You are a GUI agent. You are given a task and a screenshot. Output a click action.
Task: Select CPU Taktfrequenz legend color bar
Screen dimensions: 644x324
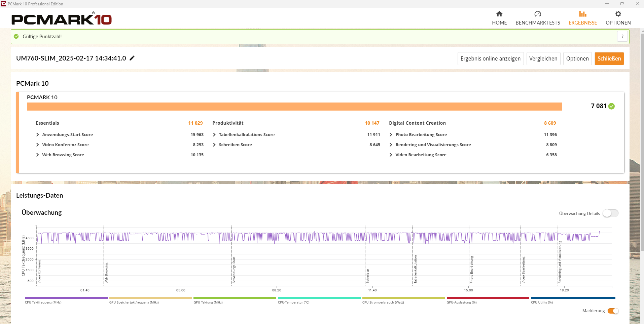coord(66,298)
